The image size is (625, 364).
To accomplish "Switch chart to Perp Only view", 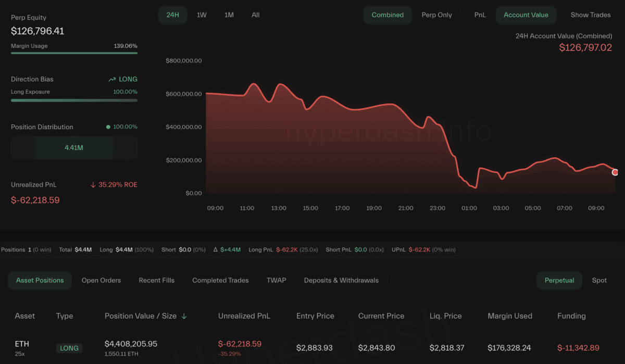I will [x=436, y=15].
